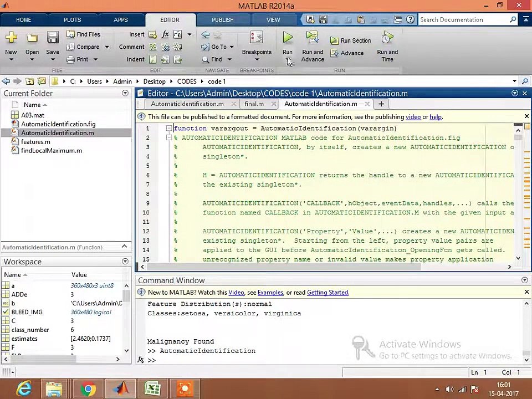Click editor horizontal scrollbar
The width and height of the screenshot is (532, 399).
[284, 267]
